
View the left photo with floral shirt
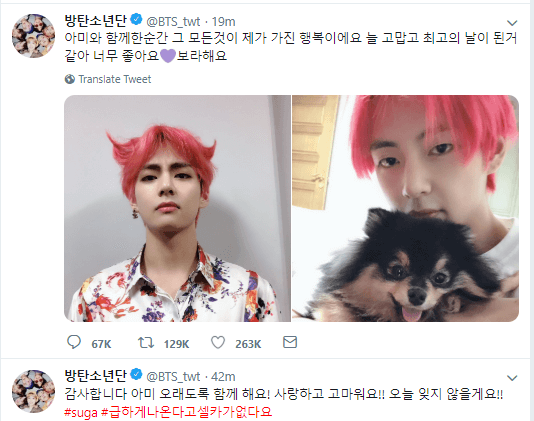(177, 208)
